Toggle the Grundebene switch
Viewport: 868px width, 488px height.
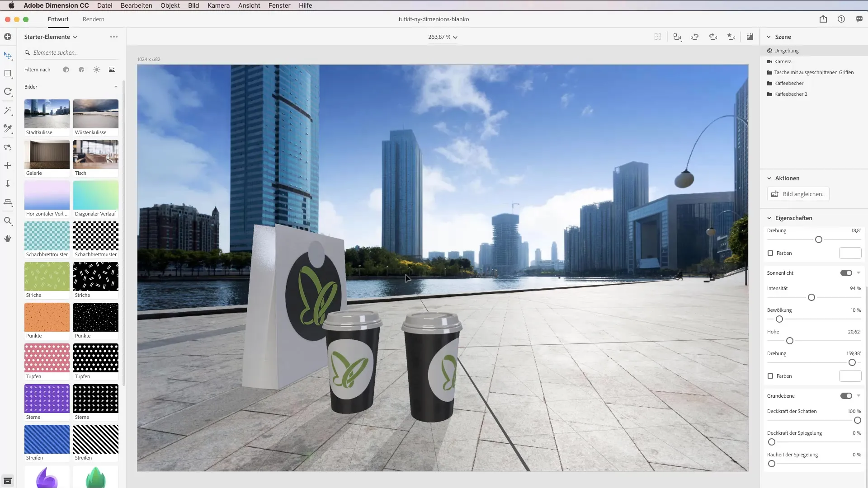[x=846, y=396]
